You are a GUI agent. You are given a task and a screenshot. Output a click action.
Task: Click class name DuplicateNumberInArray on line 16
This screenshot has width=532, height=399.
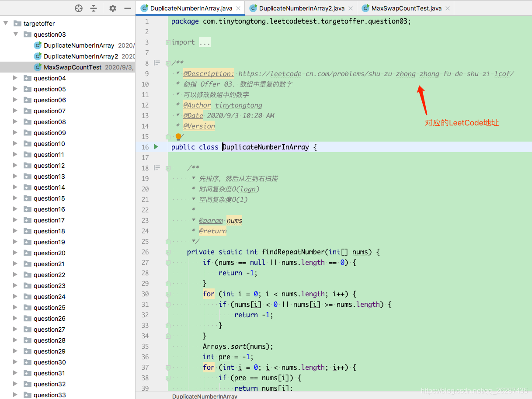coord(266,147)
